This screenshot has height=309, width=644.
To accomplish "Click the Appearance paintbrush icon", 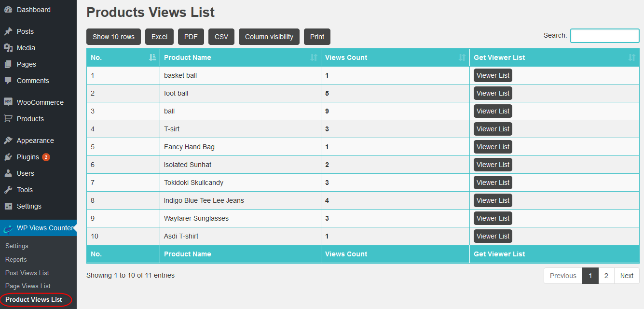I will [x=8, y=140].
